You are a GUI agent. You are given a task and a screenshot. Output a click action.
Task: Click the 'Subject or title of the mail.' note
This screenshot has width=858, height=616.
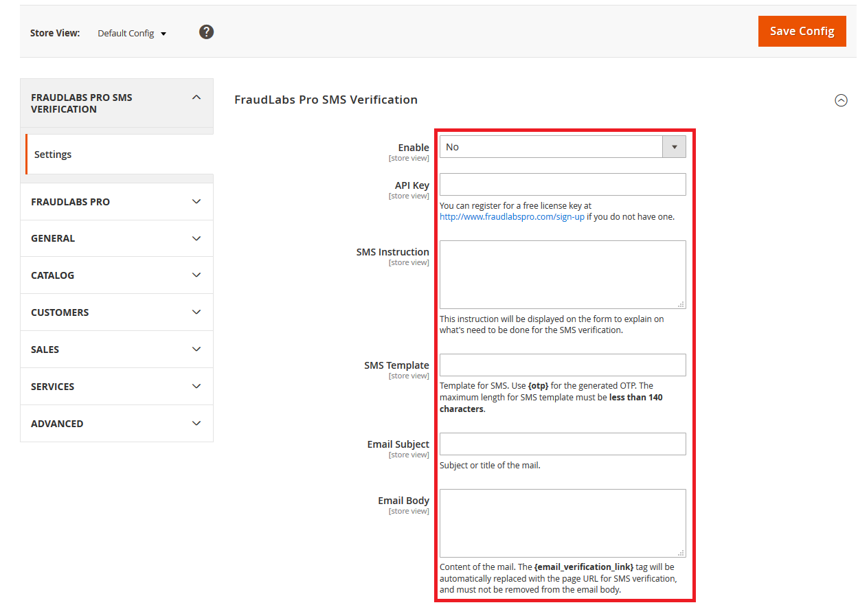click(490, 466)
